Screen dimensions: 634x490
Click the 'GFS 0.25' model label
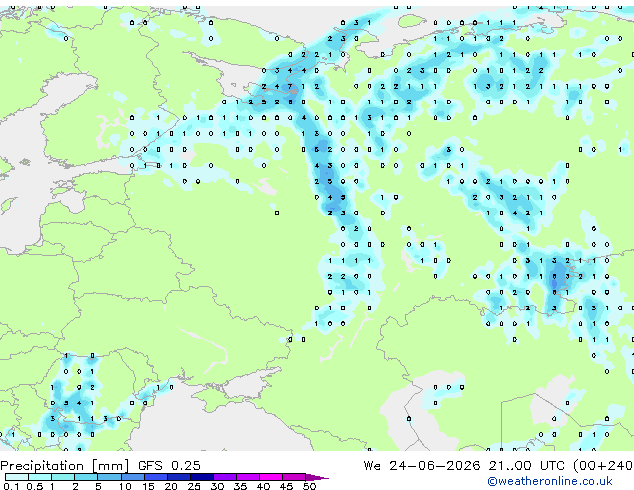click(x=169, y=465)
